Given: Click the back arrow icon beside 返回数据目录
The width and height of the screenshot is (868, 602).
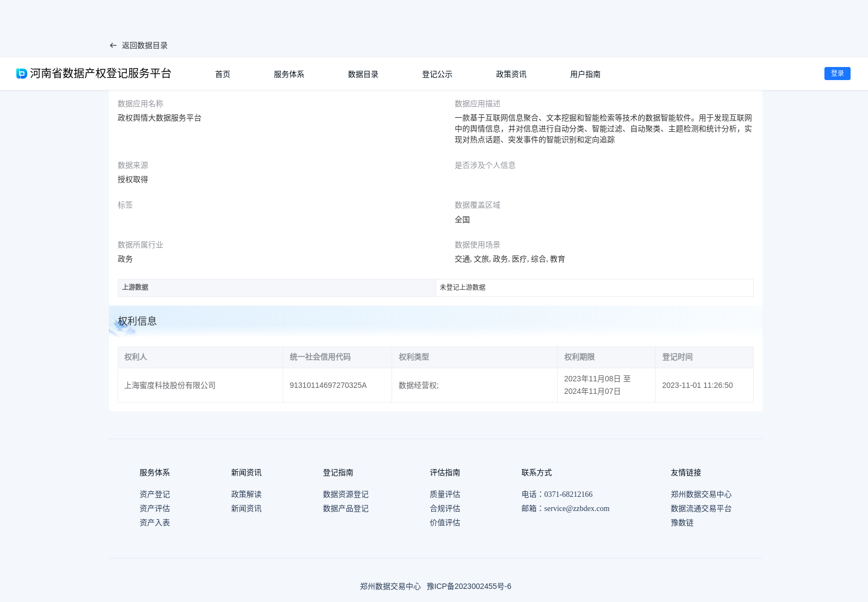Looking at the screenshot, I should (x=113, y=46).
